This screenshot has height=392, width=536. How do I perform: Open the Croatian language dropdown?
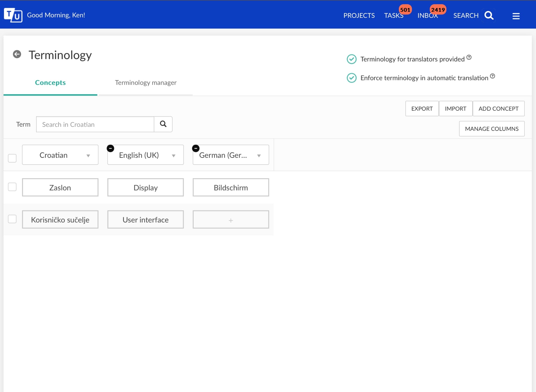click(60, 155)
